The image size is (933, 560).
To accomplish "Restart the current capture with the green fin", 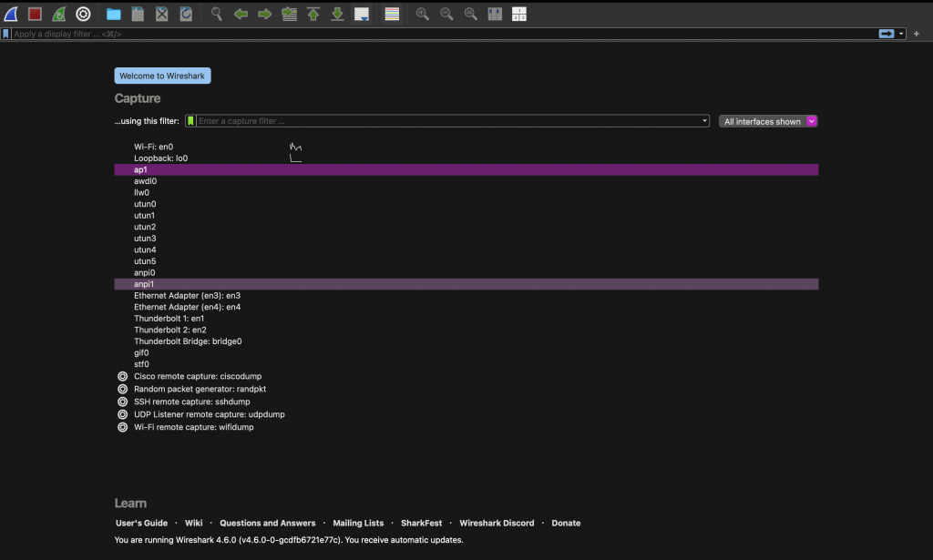I will pos(59,14).
